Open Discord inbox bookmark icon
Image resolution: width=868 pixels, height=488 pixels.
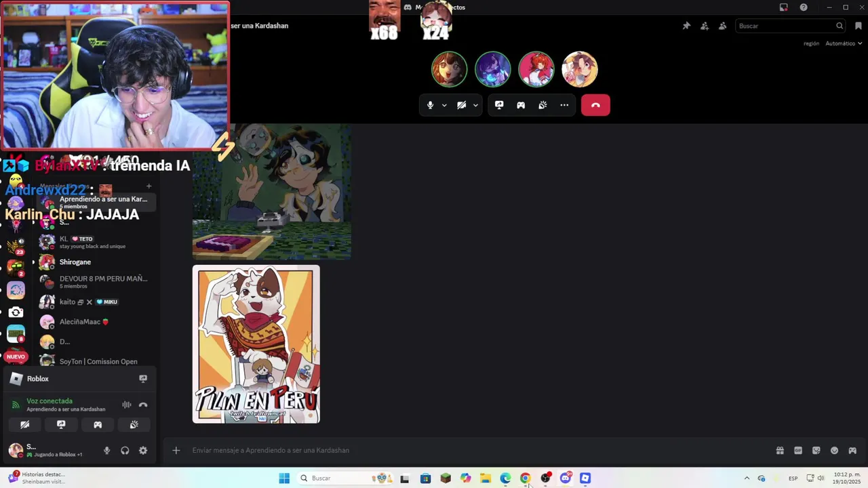tap(858, 26)
